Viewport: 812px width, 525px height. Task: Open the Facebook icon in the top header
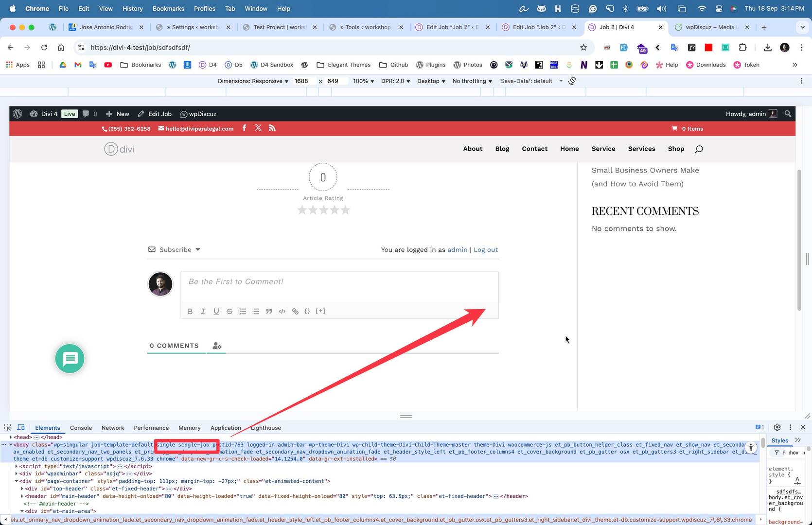coord(244,128)
